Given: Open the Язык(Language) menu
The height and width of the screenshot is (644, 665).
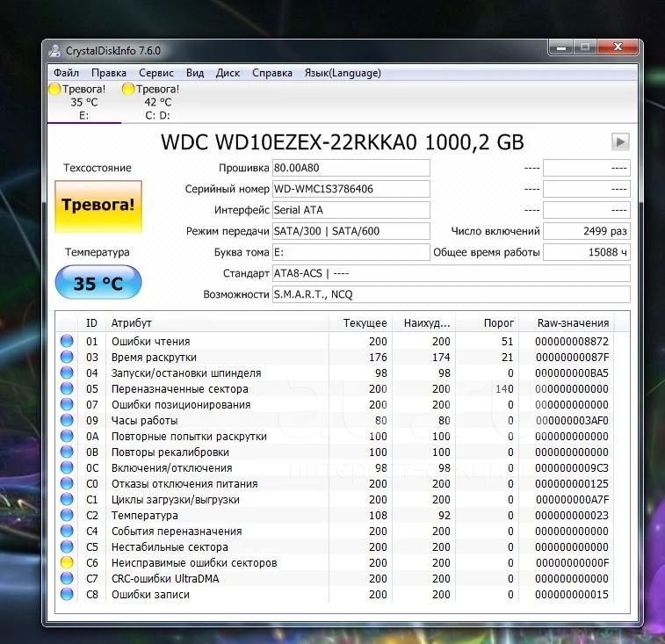Looking at the screenshot, I should coord(343,73).
